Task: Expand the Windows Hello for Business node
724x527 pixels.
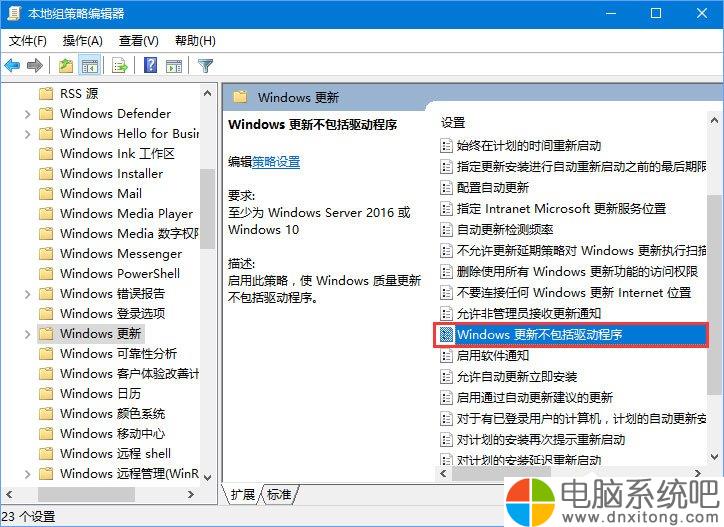Action: tap(27, 134)
